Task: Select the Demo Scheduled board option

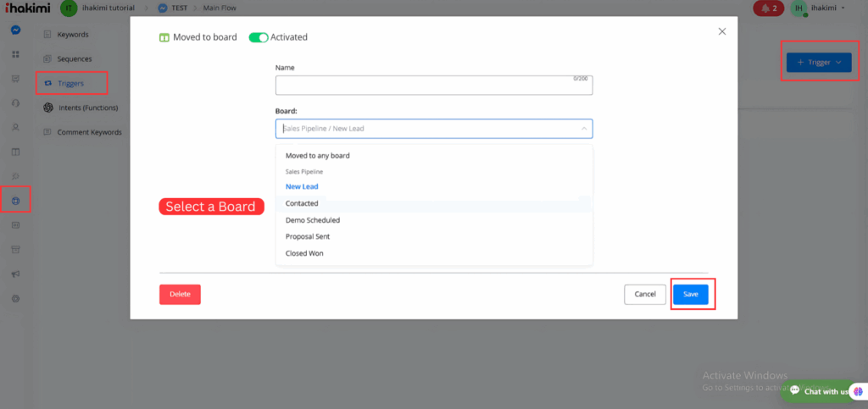Action: [313, 220]
